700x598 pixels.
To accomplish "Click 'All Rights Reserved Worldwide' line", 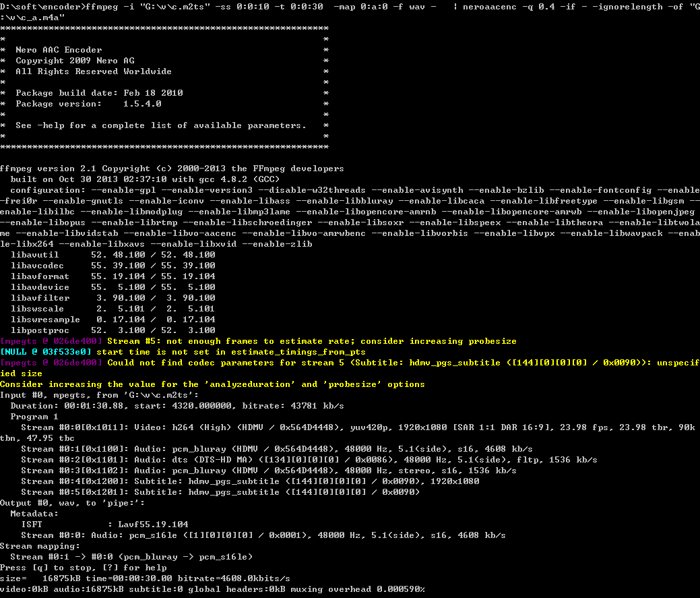I will coord(93,71).
